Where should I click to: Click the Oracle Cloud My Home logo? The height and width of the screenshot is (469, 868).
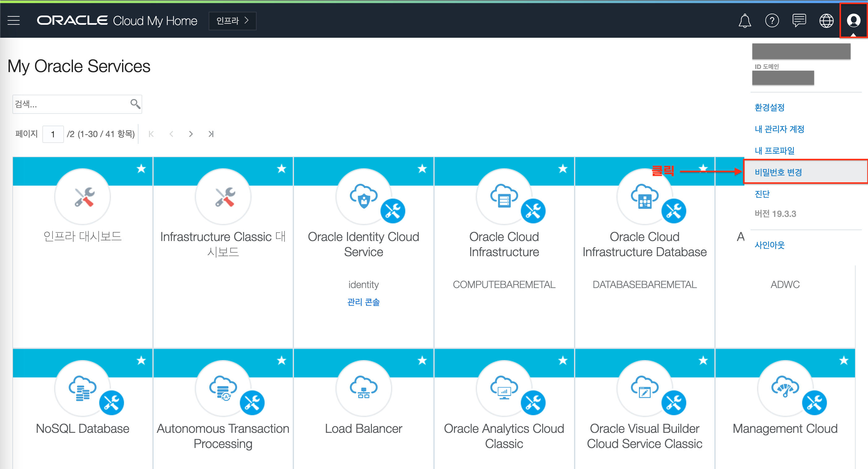tap(117, 21)
